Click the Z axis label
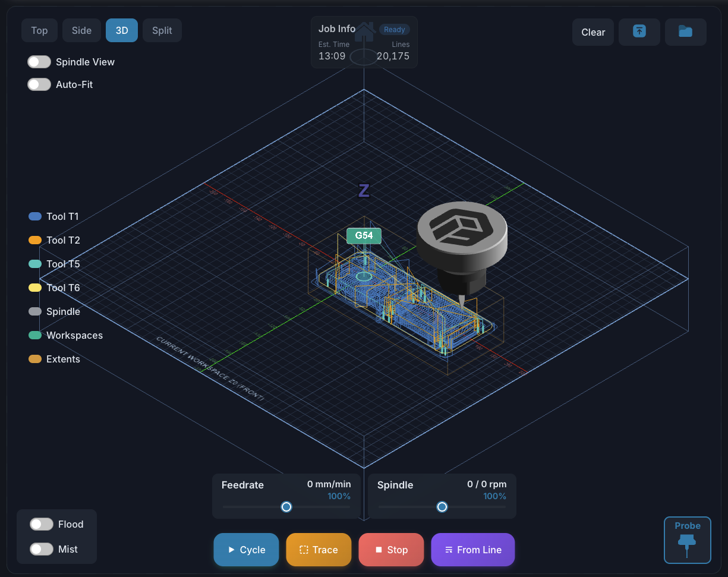 pos(364,191)
